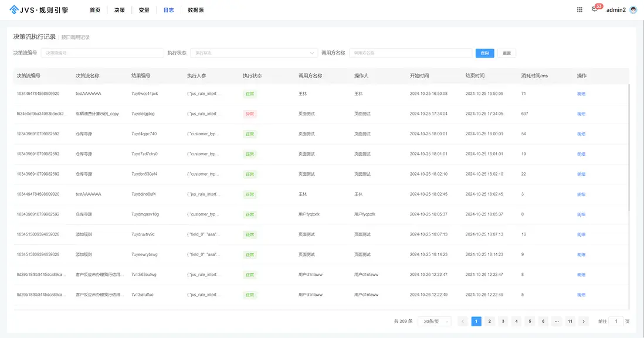Click the table vertical scrollbar

pos(628,148)
